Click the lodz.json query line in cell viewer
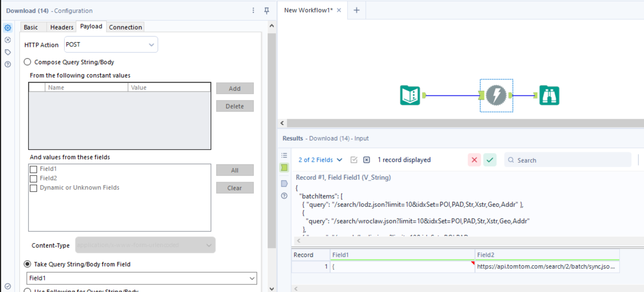 pyautogui.click(x=413, y=204)
